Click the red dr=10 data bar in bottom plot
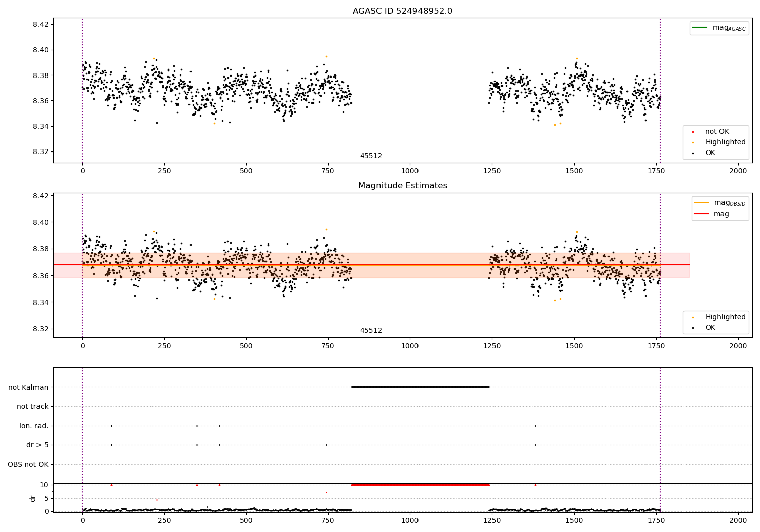 [x=420, y=485]
